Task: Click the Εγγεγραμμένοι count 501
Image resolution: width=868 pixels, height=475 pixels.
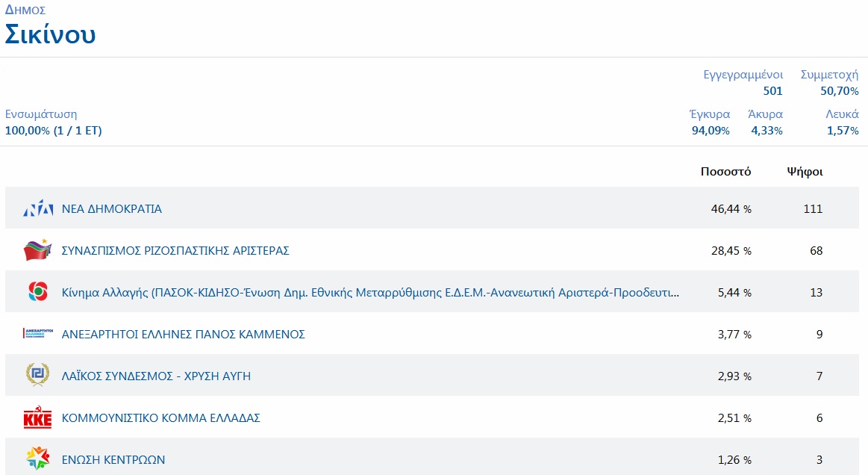Action: 772,91
